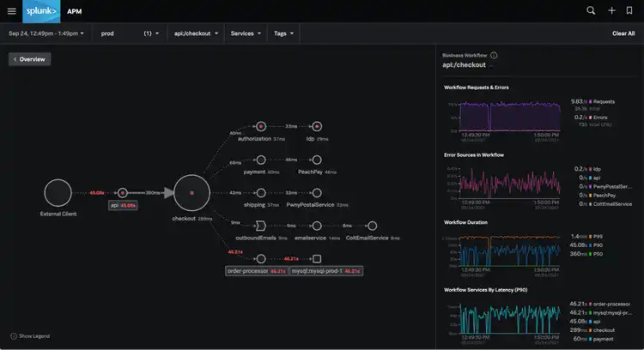The height and width of the screenshot is (350, 644).
Task: Toggle Show Legend on the map
Action: click(x=29, y=335)
